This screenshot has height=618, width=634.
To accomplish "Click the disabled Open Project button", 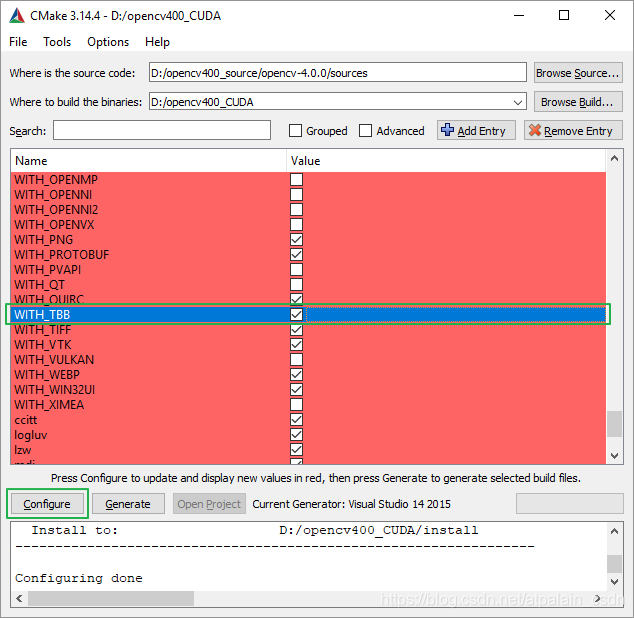I will click(209, 504).
